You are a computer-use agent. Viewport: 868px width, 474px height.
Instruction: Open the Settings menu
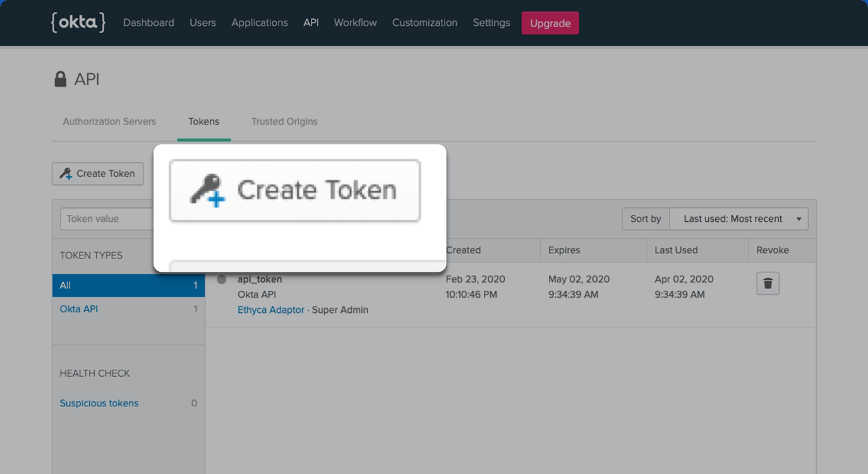pyautogui.click(x=491, y=23)
